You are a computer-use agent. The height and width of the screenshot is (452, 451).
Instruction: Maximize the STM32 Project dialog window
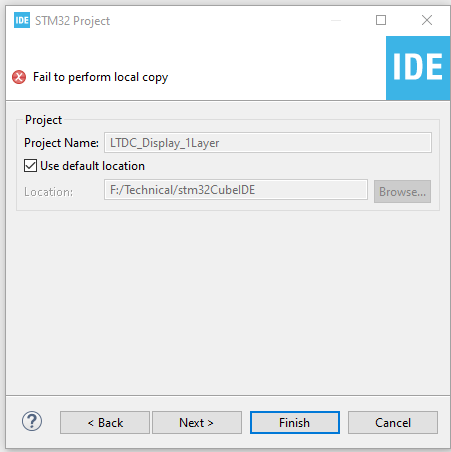pos(381,20)
